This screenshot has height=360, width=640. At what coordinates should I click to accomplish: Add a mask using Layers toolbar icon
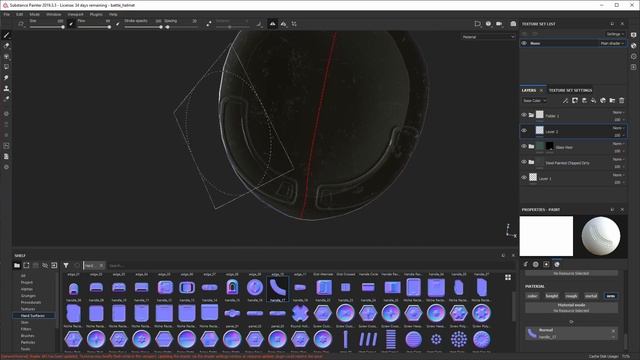(x=575, y=100)
